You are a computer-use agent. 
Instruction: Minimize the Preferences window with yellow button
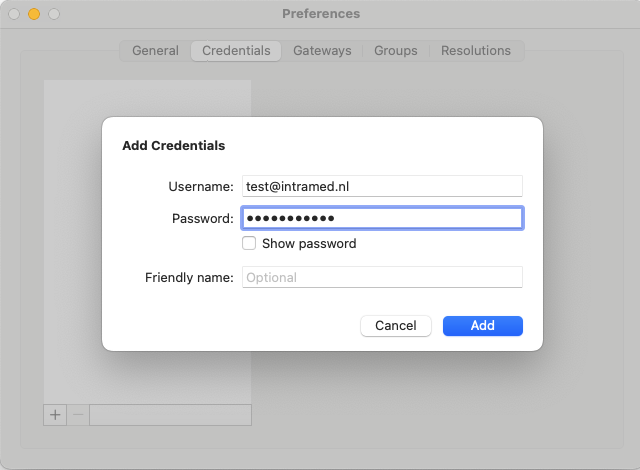tap(34, 14)
